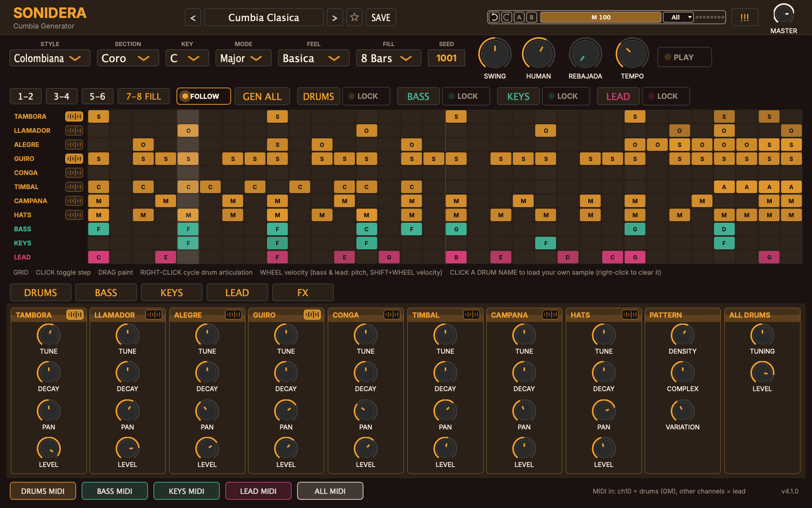This screenshot has height=508, width=812.
Task: Open the FILL dropdown showing 8 Bars
Action: point(389,58)
